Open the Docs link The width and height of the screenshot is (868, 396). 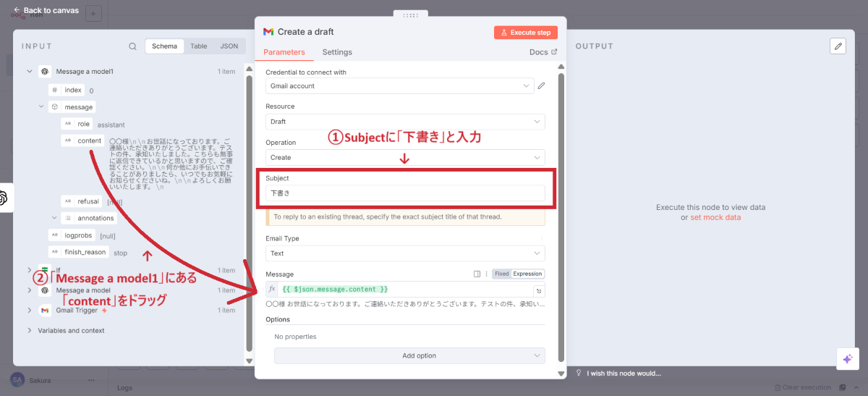pos(543,52)
